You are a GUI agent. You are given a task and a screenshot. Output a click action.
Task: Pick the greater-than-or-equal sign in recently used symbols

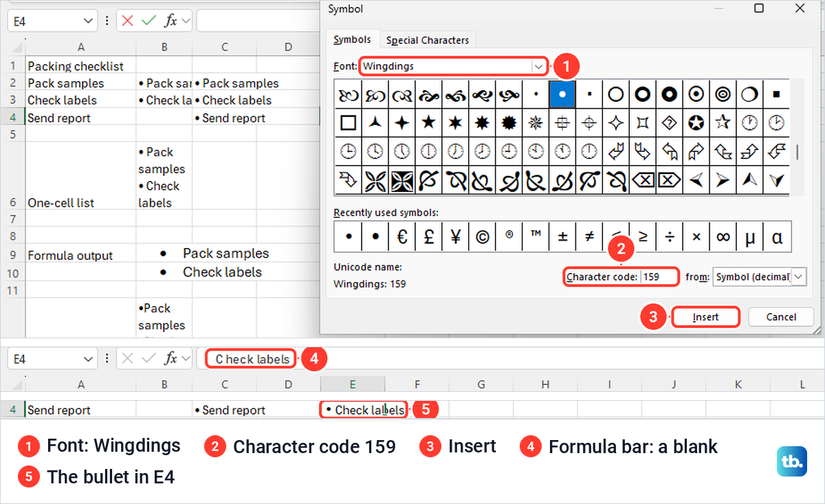pyautogui.click(x=643, y=236)
